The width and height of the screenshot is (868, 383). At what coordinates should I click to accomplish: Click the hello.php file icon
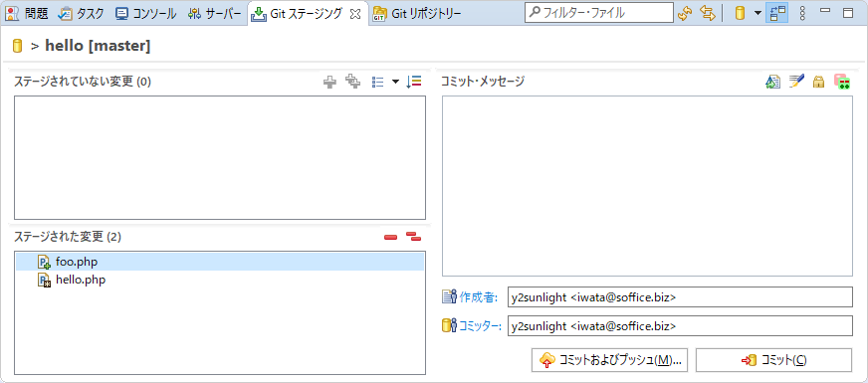tap(44, 281)
